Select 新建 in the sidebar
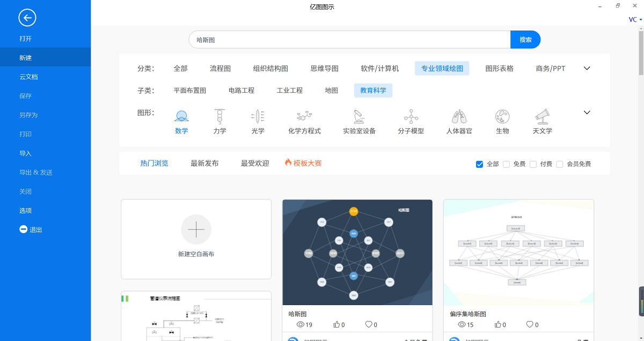 [x=45, y=57]
